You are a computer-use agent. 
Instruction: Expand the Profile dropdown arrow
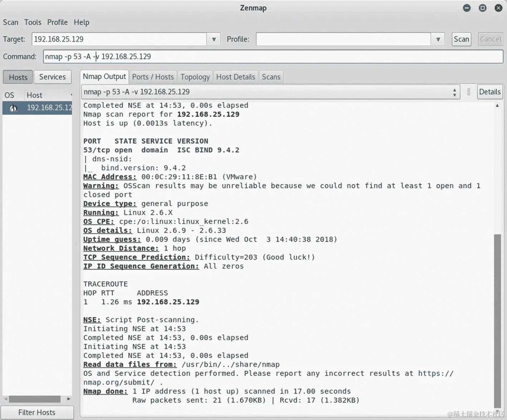(438, 39)
